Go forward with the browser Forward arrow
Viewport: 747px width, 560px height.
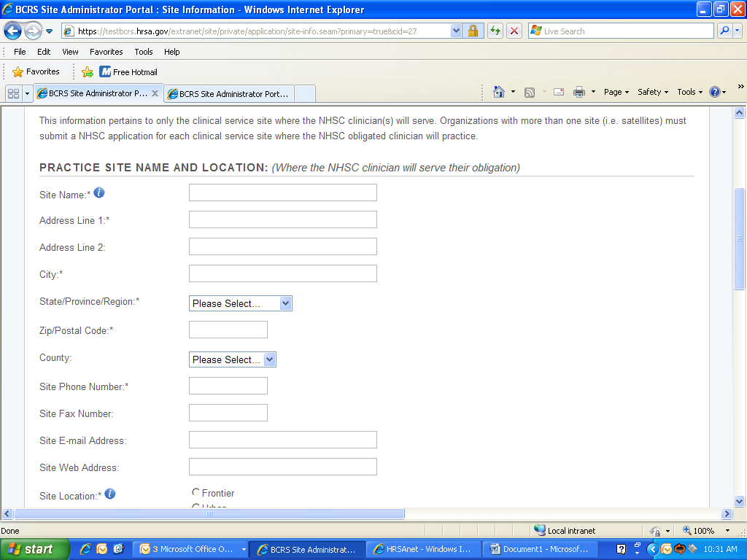pyautogui.click(x=33, y=31)
